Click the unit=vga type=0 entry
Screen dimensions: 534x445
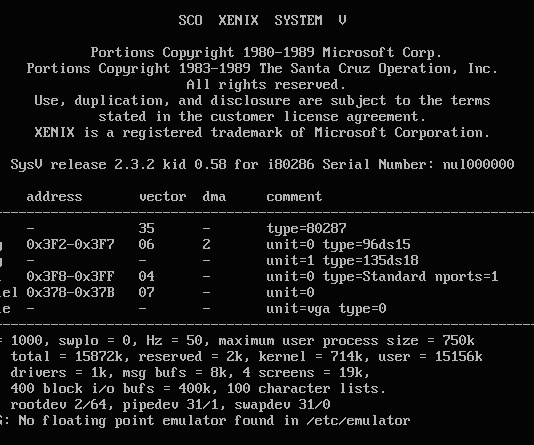click(x=326, y=309)
